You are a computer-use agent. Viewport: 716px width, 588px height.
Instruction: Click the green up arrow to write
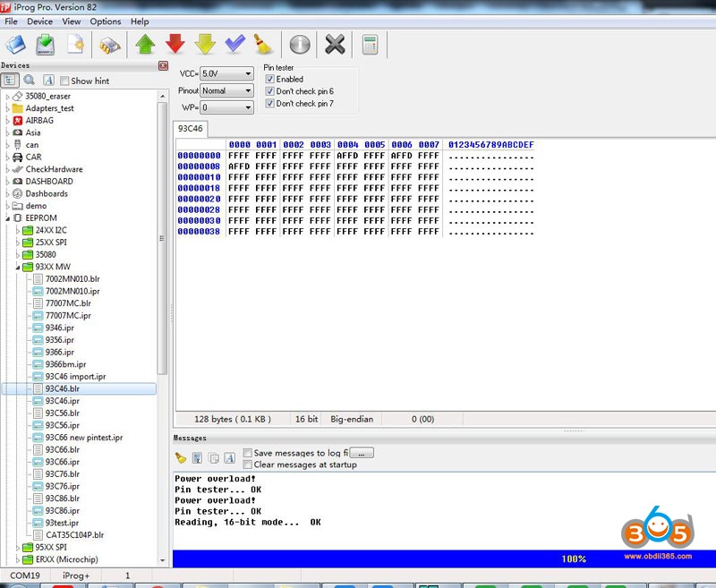(144, 44)
